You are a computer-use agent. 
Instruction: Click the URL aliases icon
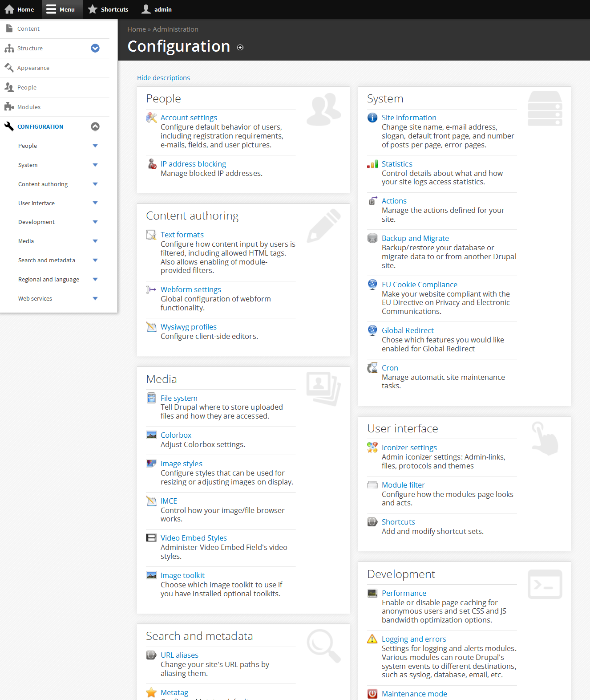(151, 655)
